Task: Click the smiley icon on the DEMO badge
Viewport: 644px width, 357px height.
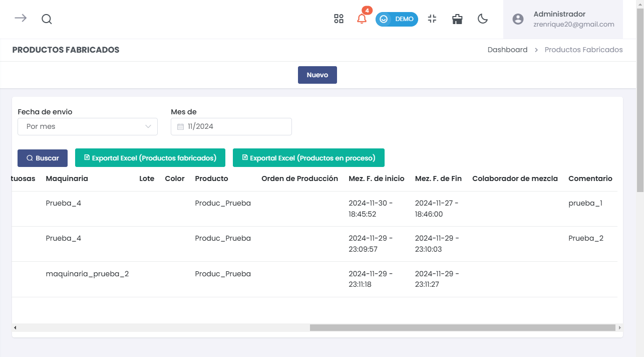Action: 384,19
